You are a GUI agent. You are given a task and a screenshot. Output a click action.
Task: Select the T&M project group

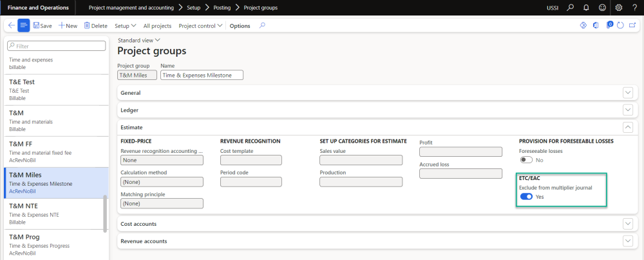click(x=56, y=121)
